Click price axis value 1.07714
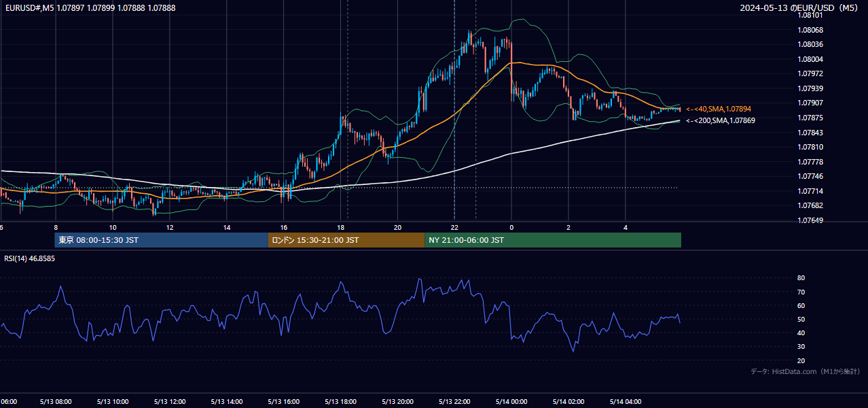Viewport: 868px width, 408px height. point(811,191)
